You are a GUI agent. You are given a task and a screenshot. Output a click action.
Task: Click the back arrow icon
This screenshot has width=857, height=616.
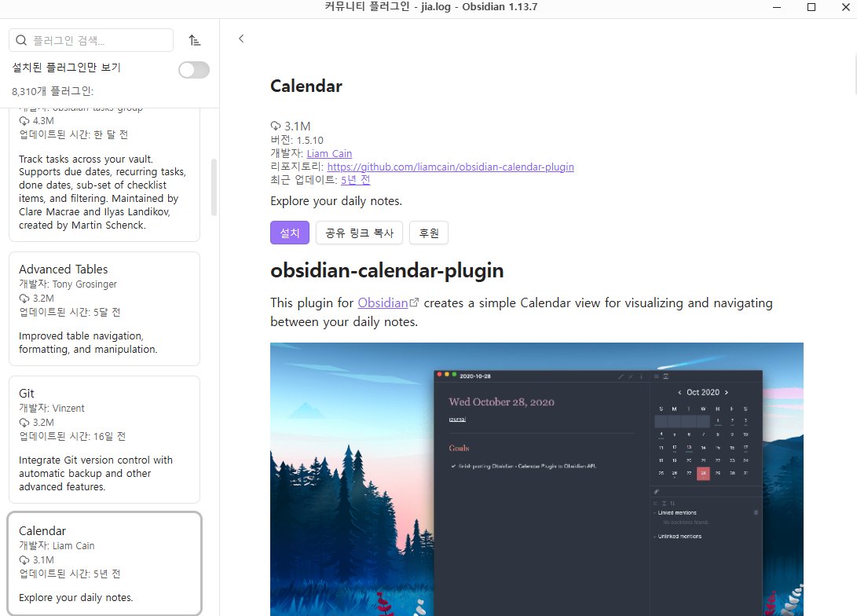[x=241, y=38]
